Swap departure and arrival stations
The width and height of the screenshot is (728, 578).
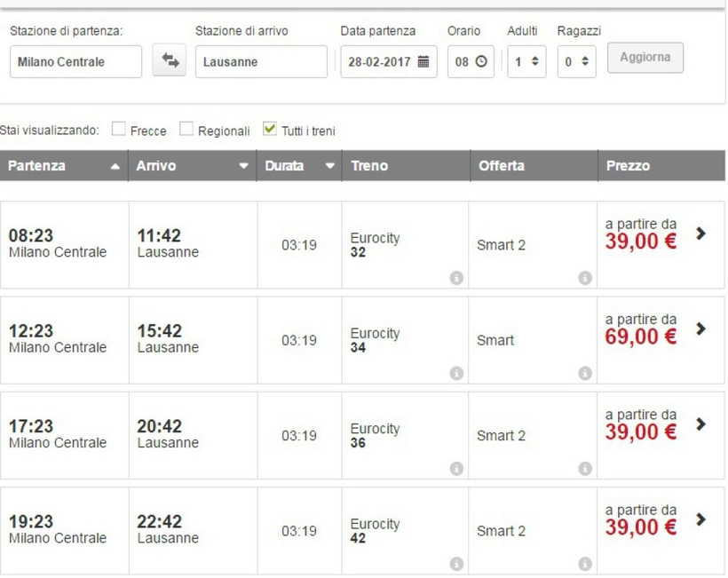point(169,62)
